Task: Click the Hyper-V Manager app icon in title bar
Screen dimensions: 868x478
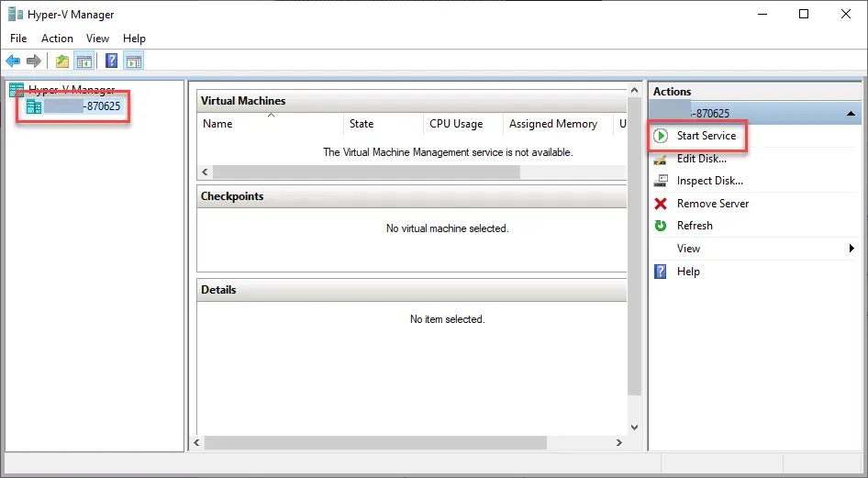Action: coord(15,15)
